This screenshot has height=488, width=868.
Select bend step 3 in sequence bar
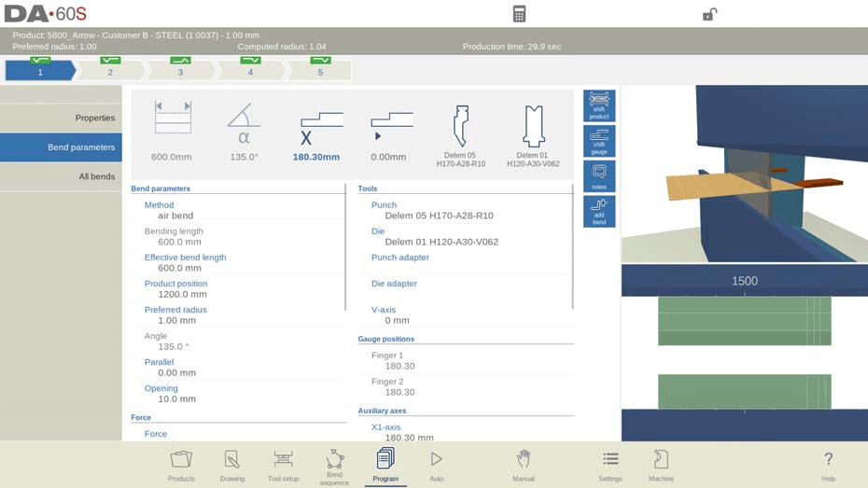tap(180, 70)
